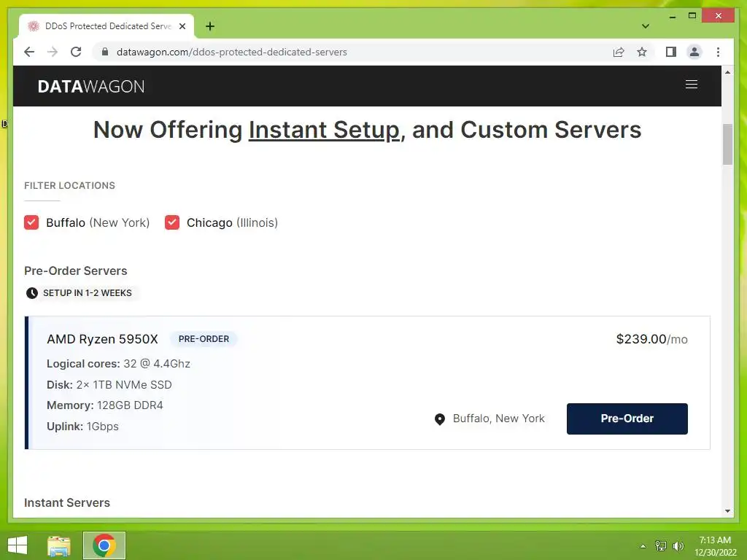Open the Windows Start menu

18,545
